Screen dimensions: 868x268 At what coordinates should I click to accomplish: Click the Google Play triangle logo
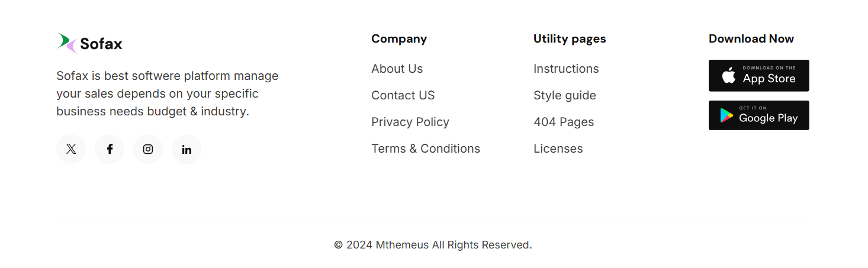(726, 115)
